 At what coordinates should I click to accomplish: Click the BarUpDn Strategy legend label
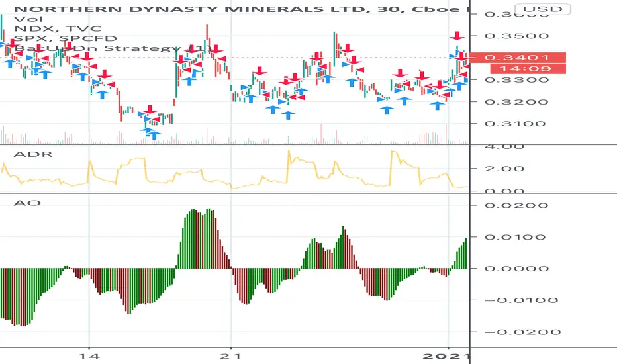pos(113,48)
